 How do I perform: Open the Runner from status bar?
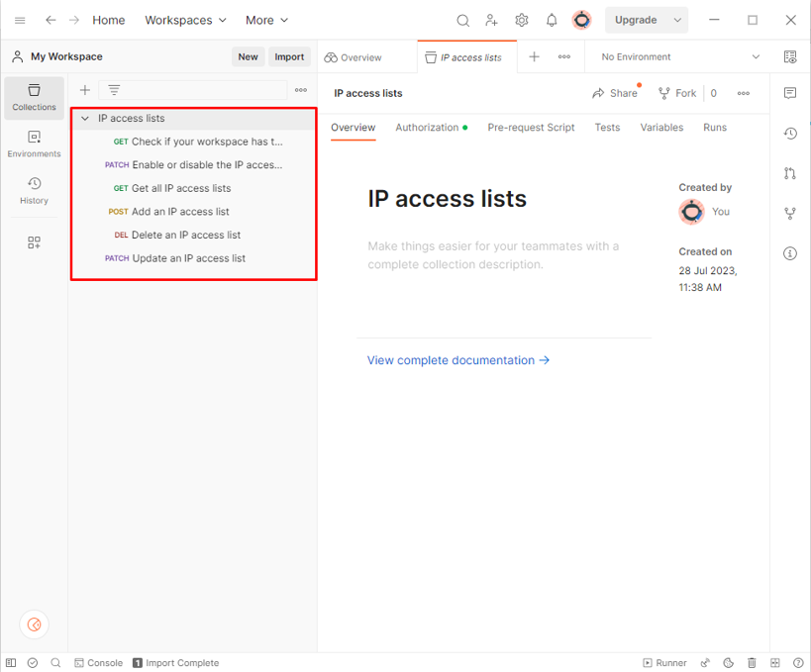(665, 663)
